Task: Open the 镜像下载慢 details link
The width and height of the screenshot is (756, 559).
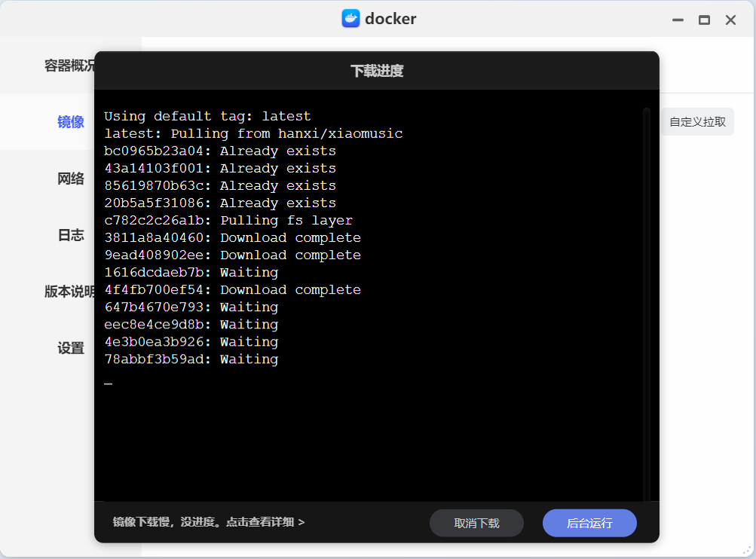Action: 209,522
